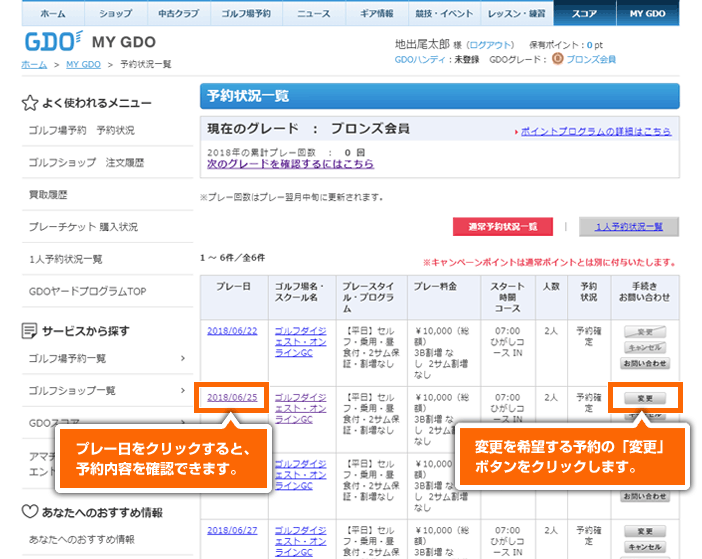Click the ブロンズ会員 grade link
The height and width of the screenshot is (559, 702).
pyautogui.click(x=591, y=60)
